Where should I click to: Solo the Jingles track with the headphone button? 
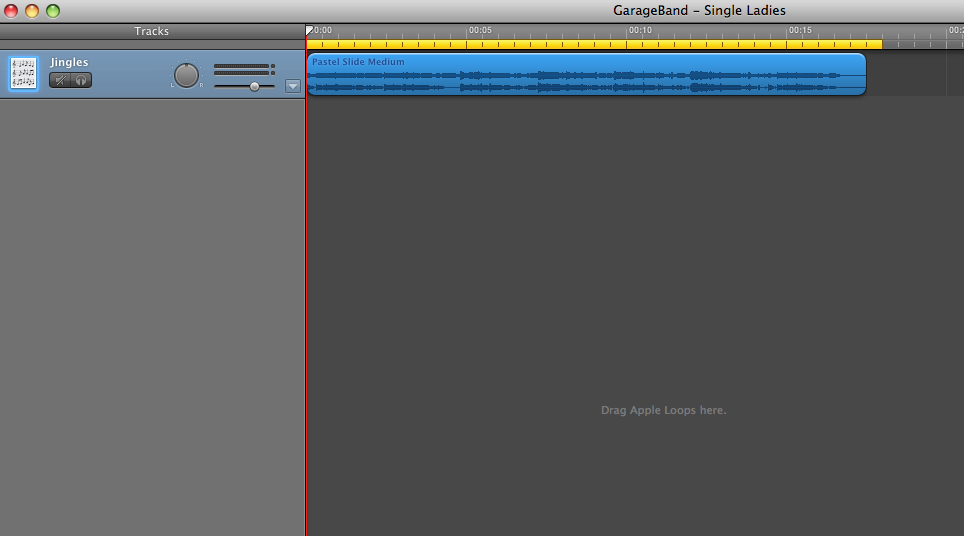point(81,80)
